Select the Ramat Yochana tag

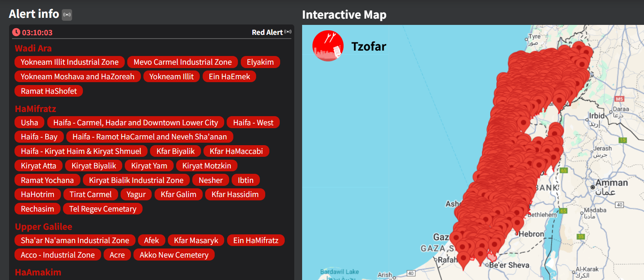[x=47, y=180]
